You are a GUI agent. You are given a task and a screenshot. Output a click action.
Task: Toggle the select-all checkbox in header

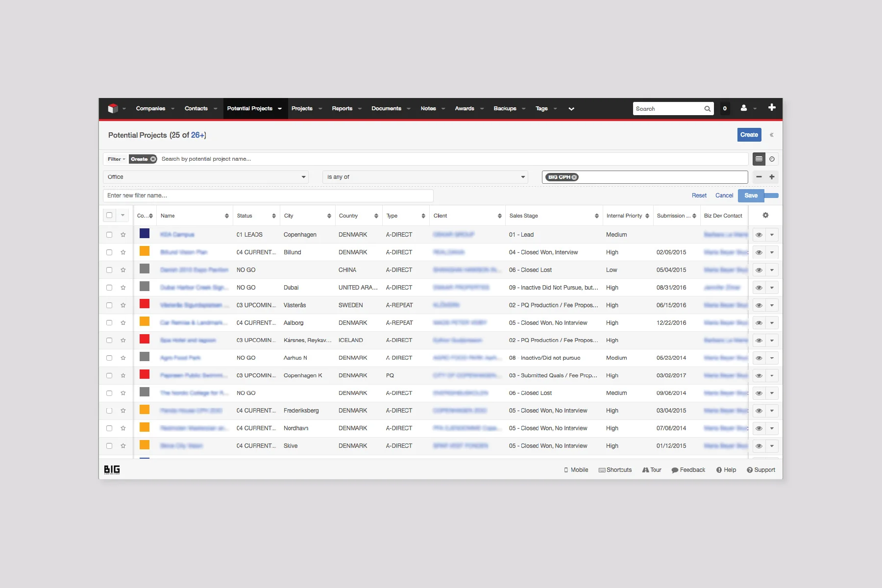pos(109,215)
